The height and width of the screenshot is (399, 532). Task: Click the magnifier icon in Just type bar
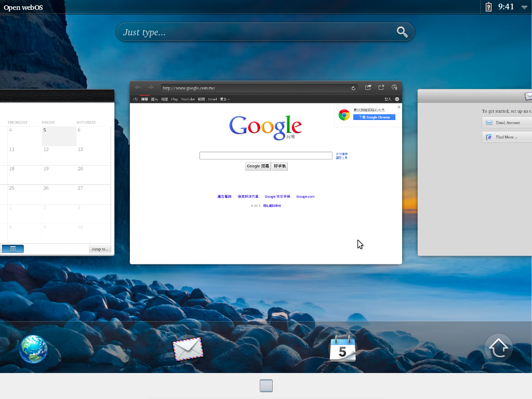402,32
